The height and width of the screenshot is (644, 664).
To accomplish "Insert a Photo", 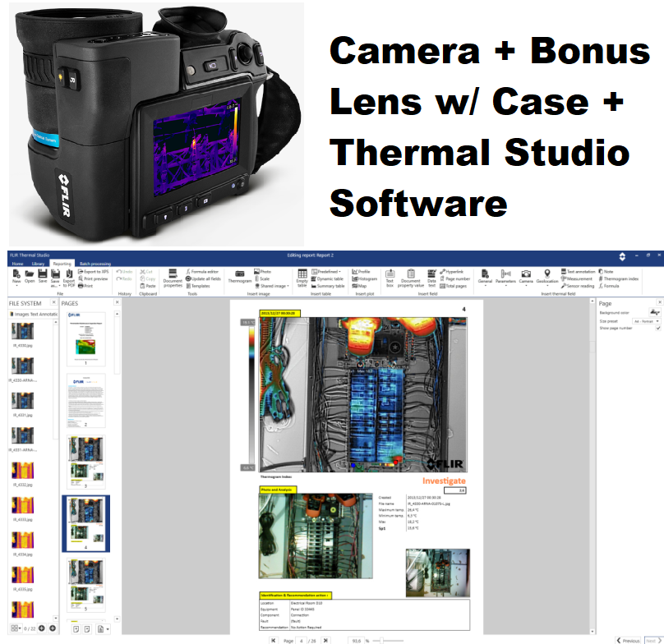I will [262, 271].
